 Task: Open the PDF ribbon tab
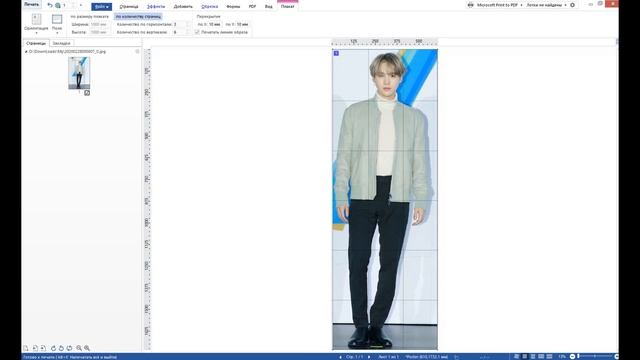point(252,7)
